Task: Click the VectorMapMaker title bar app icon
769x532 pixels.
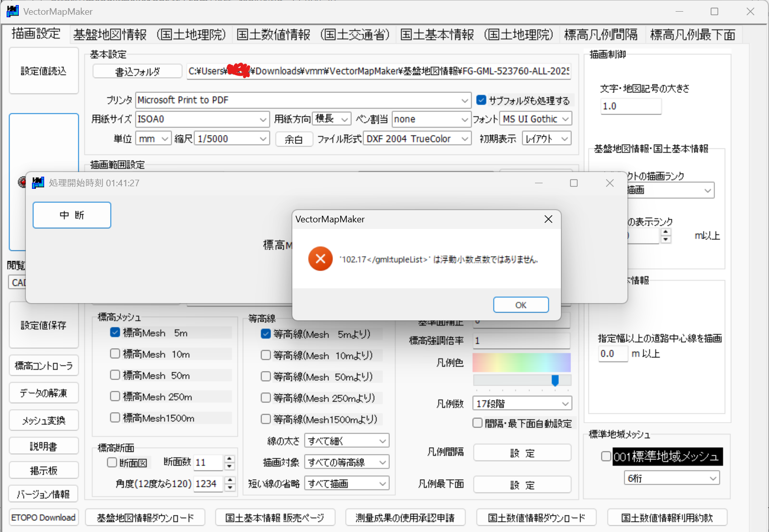Action: click(13, 11)
